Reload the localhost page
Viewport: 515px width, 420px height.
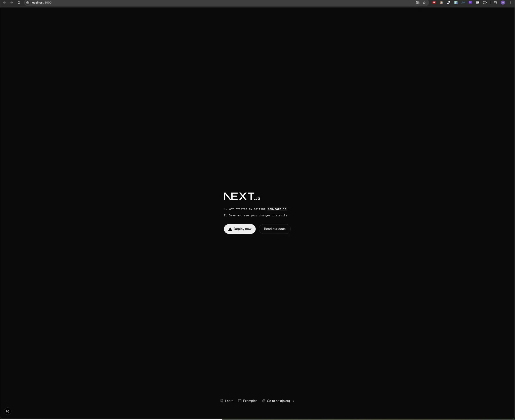pyautogui.click(x=19, y=3)
